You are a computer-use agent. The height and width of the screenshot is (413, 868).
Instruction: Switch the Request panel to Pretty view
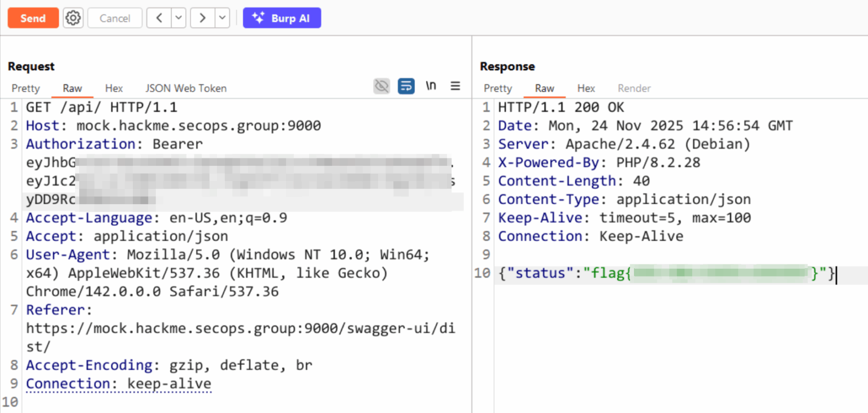[x=25, y=88]
